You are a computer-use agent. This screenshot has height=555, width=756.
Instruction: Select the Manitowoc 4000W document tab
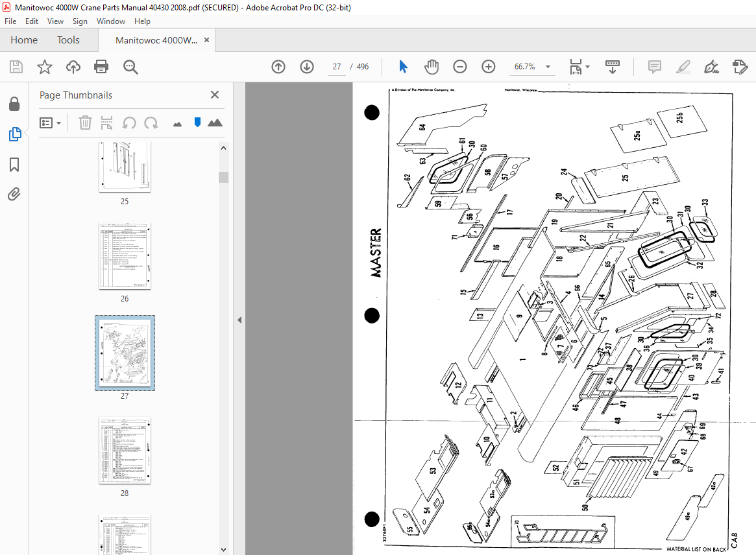(156, 40)
